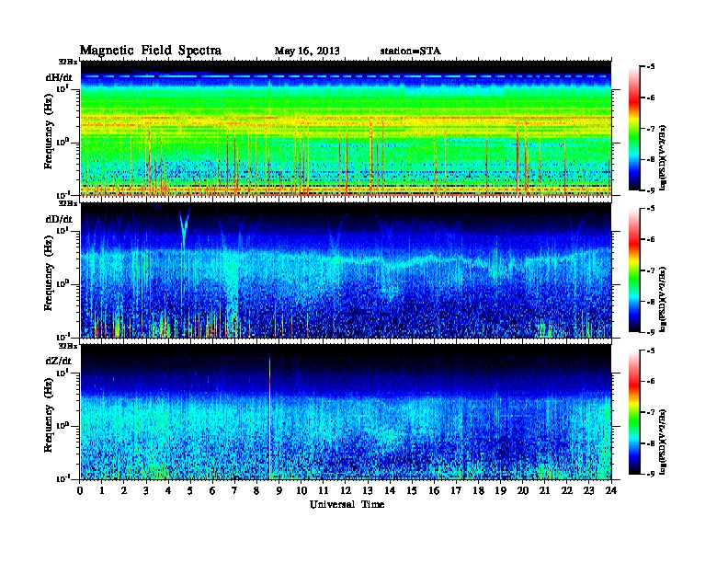
Task: Click the dH/dt spectrogram panel
Action: pyautogui.click(x=346, y=129)
